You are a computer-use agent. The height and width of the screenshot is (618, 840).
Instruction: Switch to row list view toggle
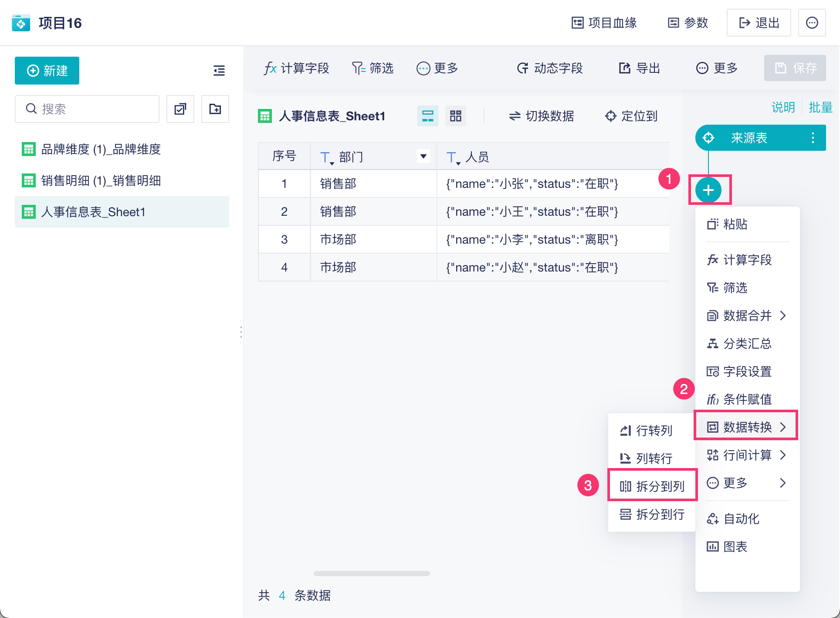(x=427, y=116)
